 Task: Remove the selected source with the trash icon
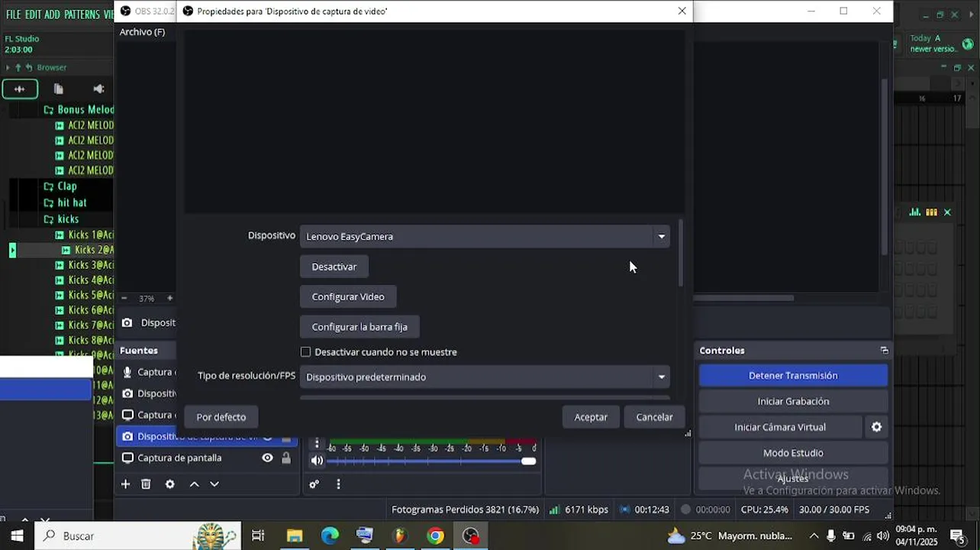coord(146,484)
